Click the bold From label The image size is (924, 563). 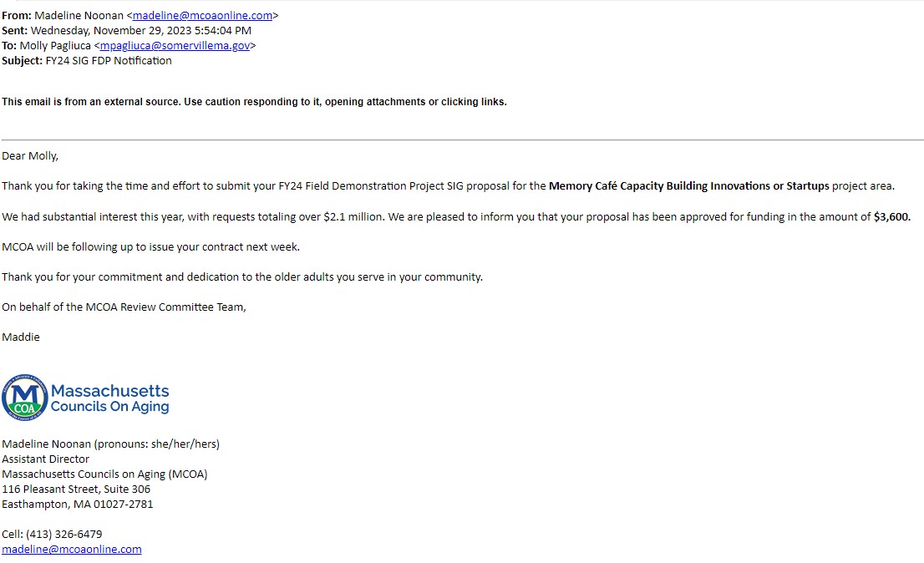[x=15, y=16]
